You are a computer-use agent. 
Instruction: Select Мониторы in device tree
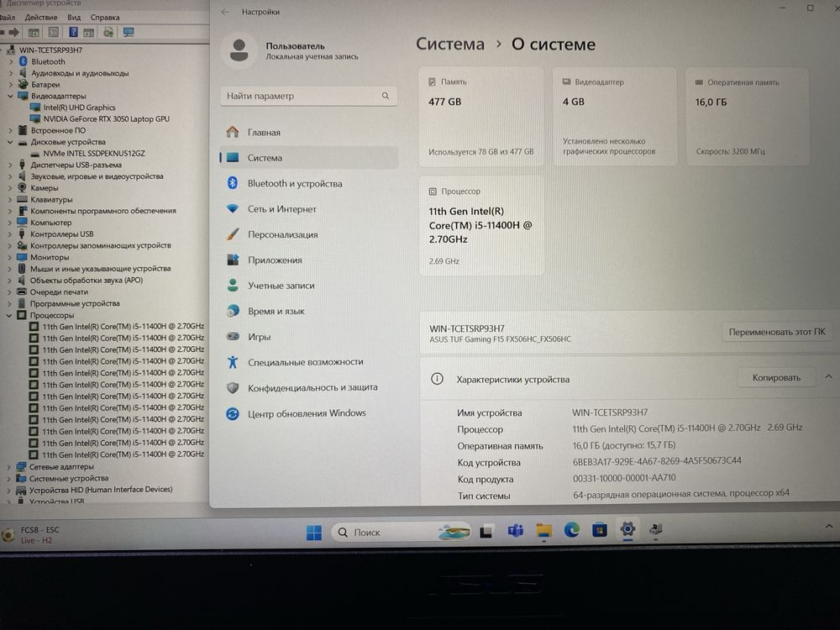pyautogui.click(x=50, y=257)
